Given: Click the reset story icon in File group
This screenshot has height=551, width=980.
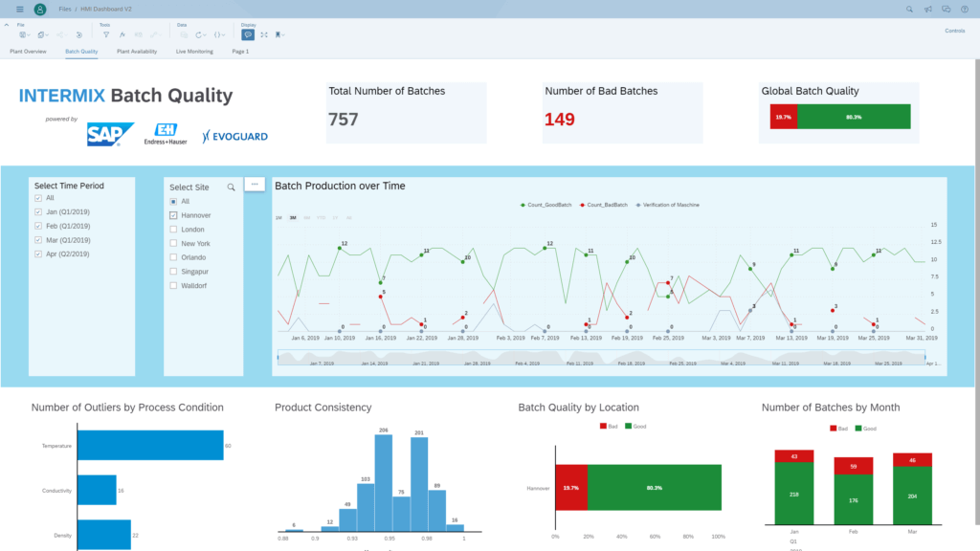Looking at the screenshot, I should click(78, 35).
